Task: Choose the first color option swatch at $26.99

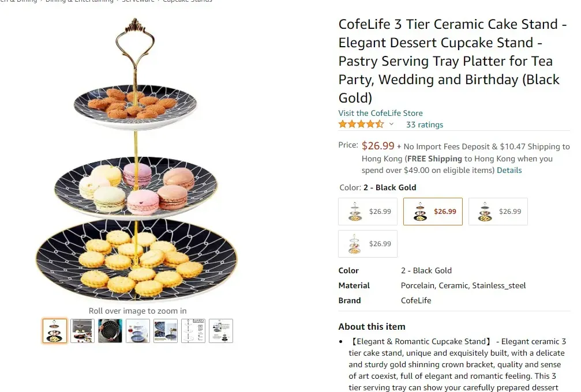Action: pos(368,212)
